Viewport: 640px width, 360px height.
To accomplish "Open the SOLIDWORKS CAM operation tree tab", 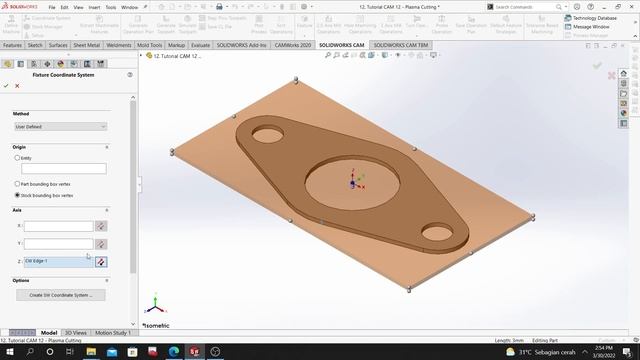I will [x=87, y=64].
